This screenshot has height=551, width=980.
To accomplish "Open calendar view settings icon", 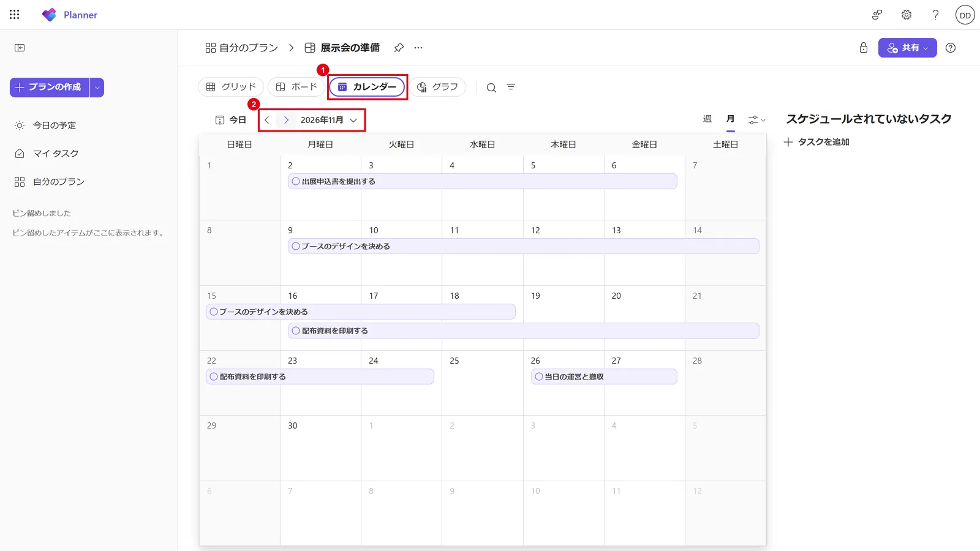I will point(756,120).
